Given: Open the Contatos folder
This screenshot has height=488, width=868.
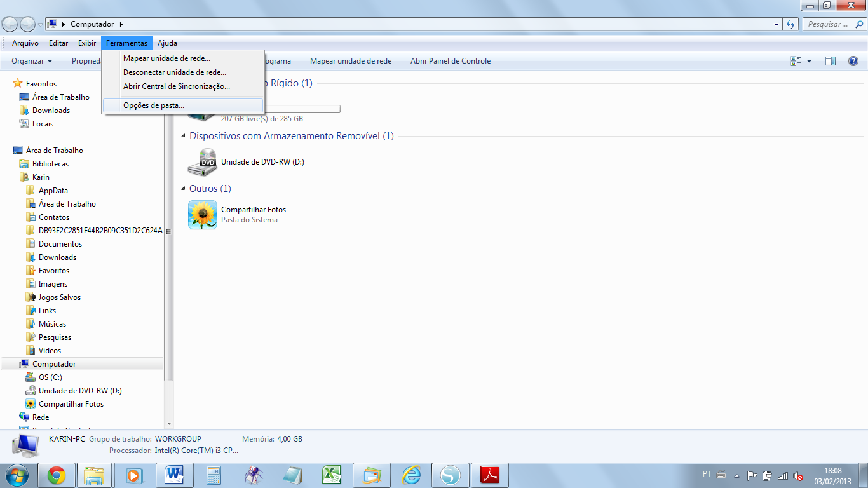Looking at the screenshot, I should tap(54, 217).
